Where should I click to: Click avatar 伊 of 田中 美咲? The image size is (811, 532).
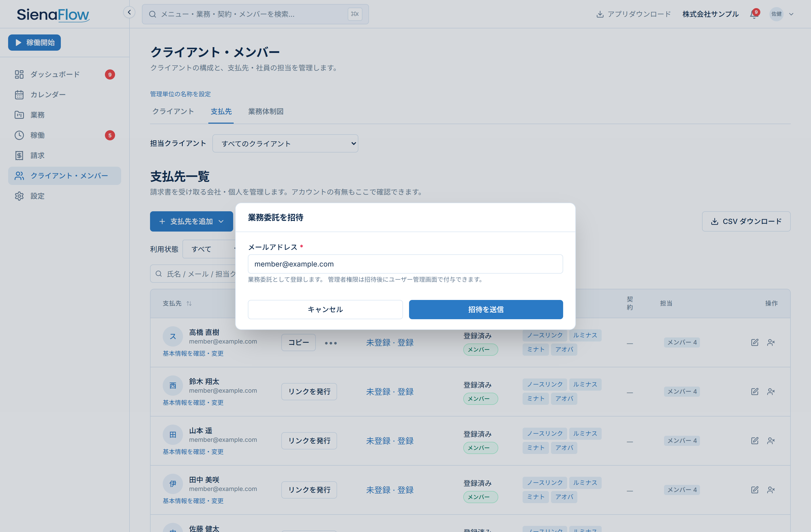point(173,484)
